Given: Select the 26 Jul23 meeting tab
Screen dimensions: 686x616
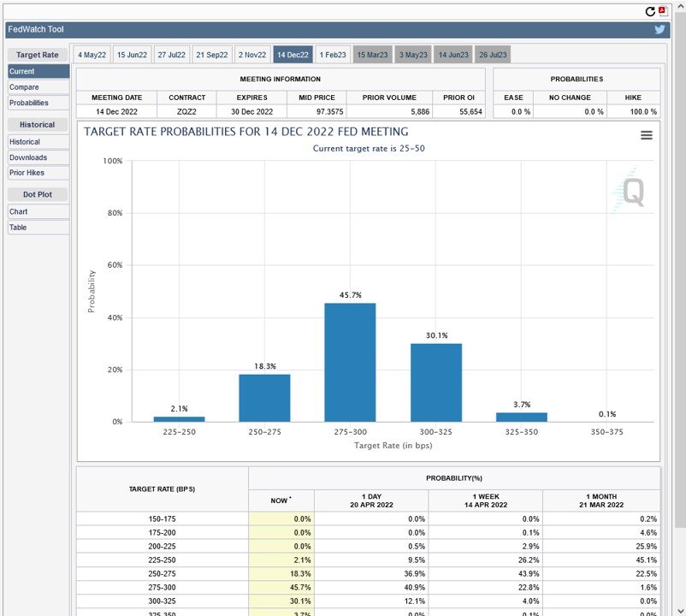Looking at the screenshot, I should coord(493,55).
